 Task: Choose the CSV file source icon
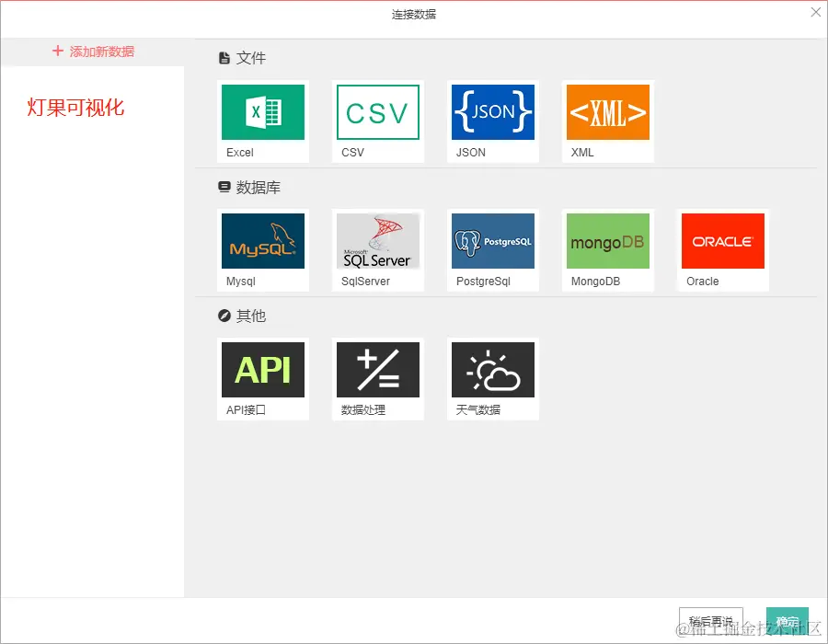[378, 112]
